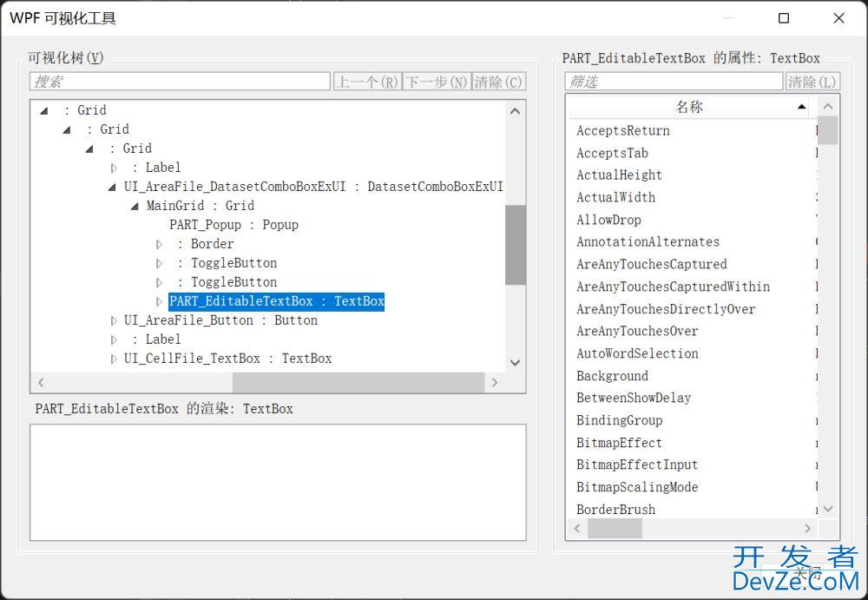Select the BitmapEffect property row
868x600 pixels.
(x=693, y=443)
